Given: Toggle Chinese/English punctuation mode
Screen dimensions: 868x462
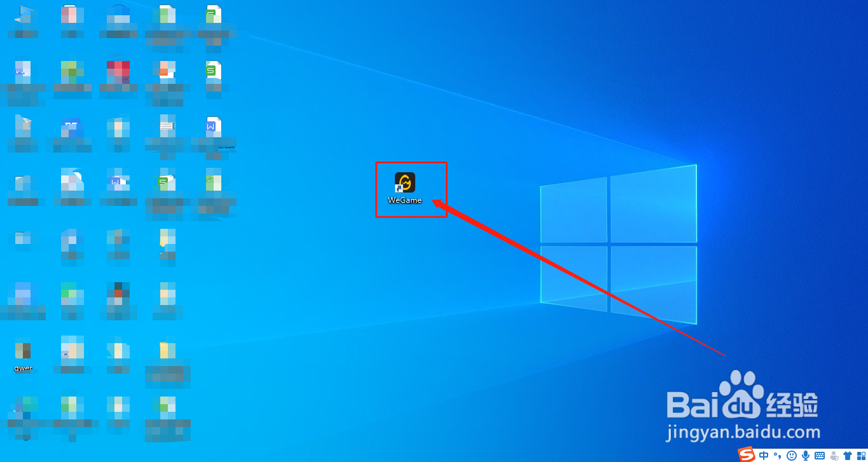Looking at the screenshot, I should [x=777, y=455].
